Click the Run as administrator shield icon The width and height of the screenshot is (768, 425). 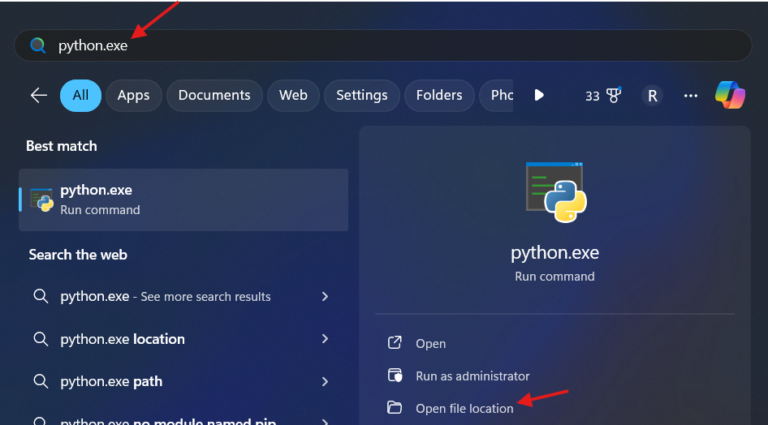click(x=395, y=376)
